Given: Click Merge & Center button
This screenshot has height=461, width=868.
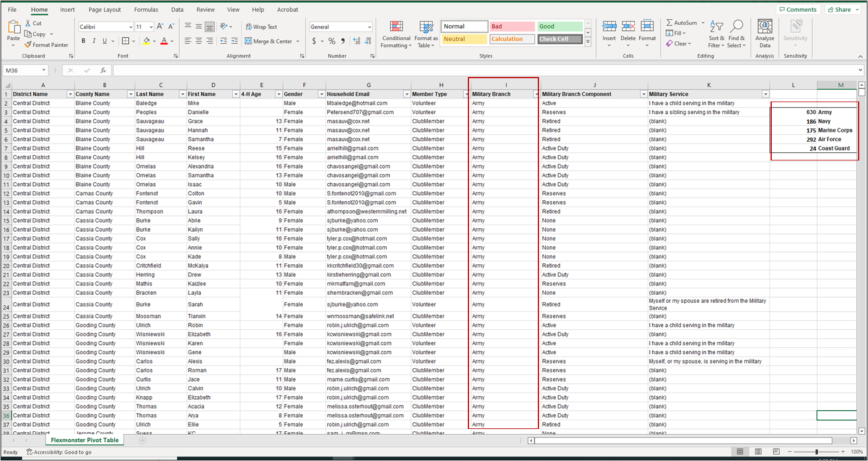Looking at the screenshot, I should [268, 41].
